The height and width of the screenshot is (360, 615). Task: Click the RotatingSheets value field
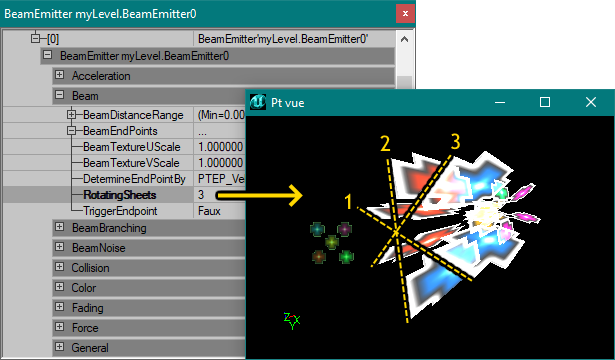[x=220, y=195]
